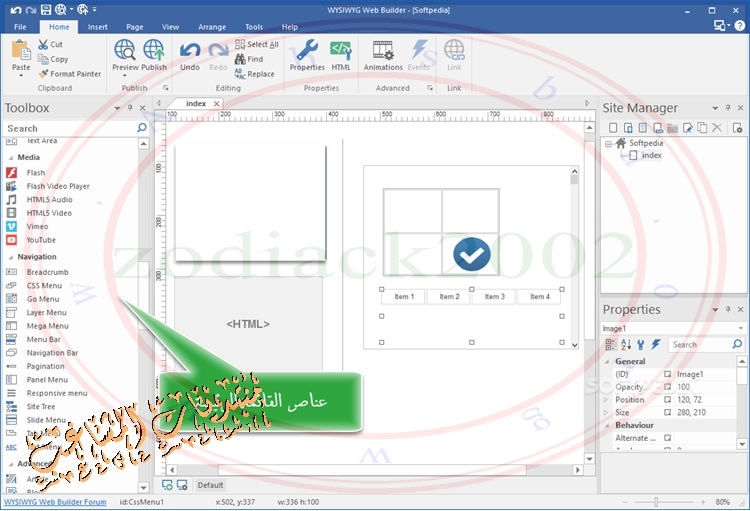This screenshot has height=511, width=750.
Task: Toggle the Alternate text checkbox in Properties
Action: coord(668,438)
